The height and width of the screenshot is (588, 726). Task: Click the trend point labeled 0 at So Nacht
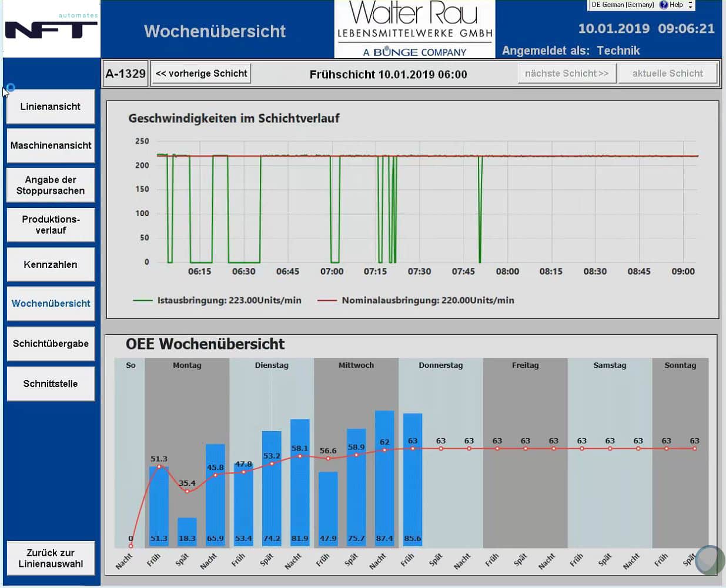coord(131,546)
